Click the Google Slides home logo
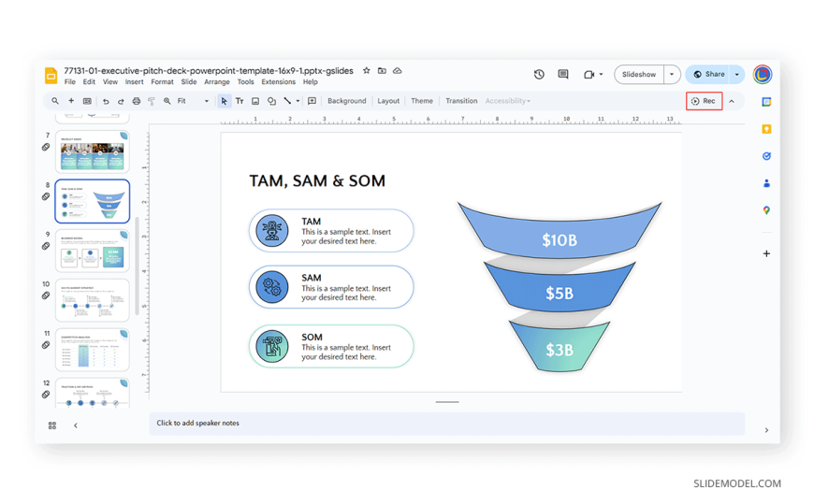The width and height of the screenshot is (814, 504). [x=51, y=76]
